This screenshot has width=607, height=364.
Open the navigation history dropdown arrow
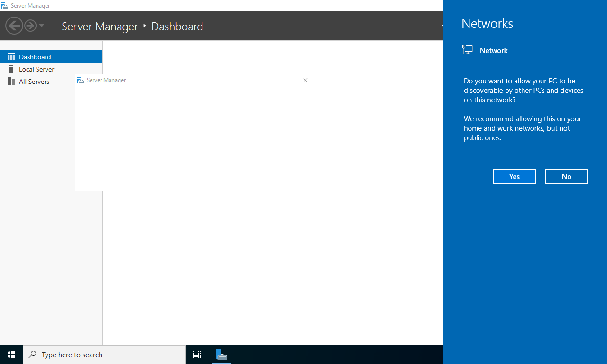pyautogui.click(x=42, y=26)
